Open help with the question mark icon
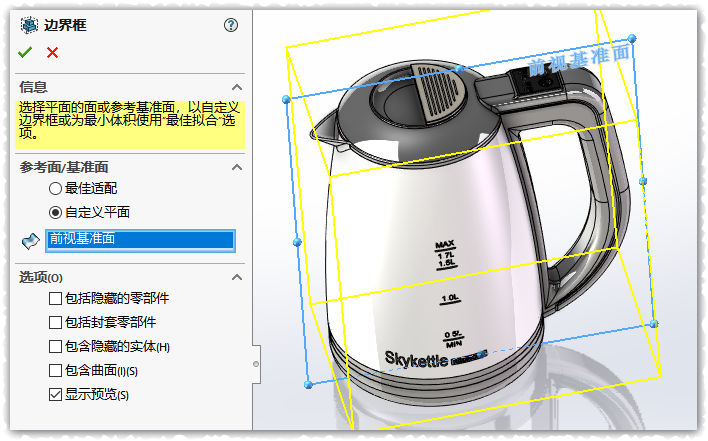708x441 pixels. coord(231,25)
